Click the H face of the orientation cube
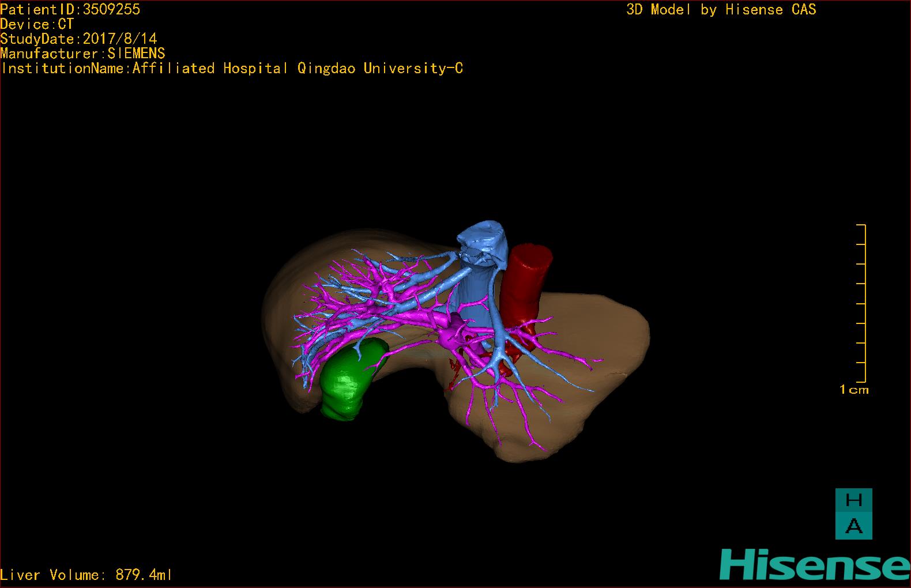Screen dimensions: 911x588 (x=853, y=500)
